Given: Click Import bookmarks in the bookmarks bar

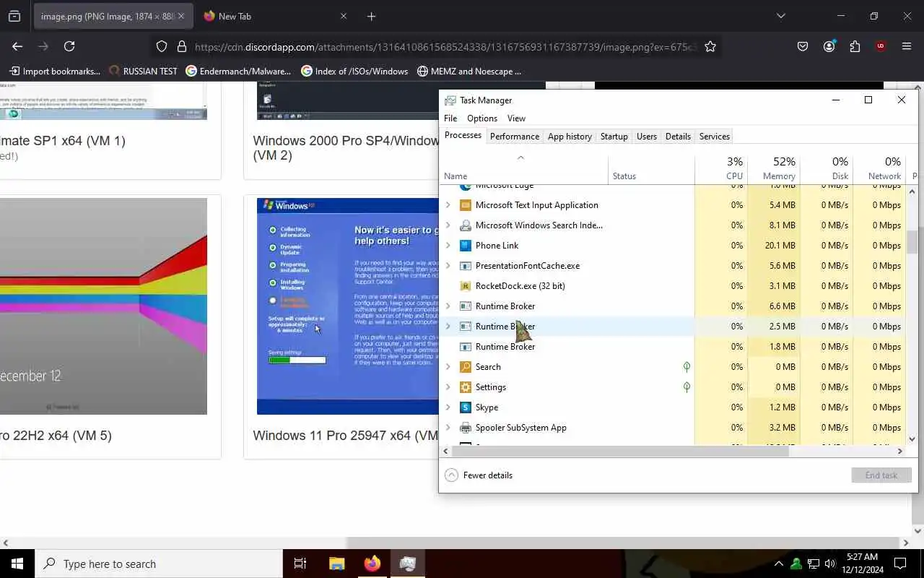Looking at the screenshot, I should coord(55,72).
